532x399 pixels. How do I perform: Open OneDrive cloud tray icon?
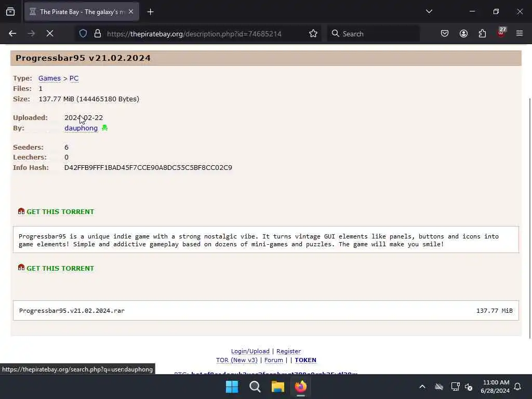[x=439, y=387]
